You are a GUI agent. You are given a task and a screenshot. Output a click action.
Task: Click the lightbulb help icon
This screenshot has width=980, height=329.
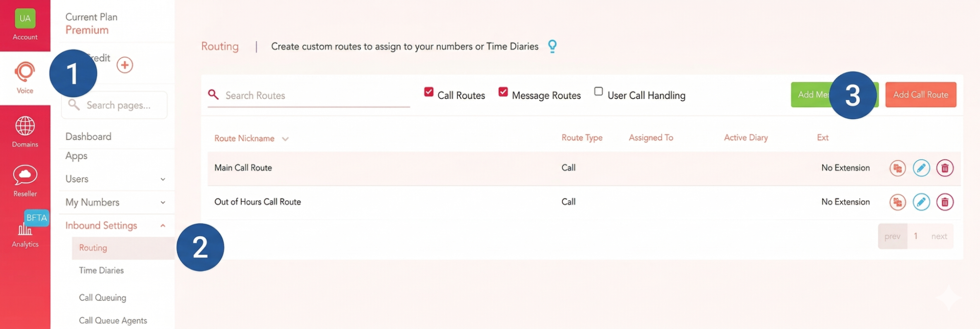click(x=552, y=46)
